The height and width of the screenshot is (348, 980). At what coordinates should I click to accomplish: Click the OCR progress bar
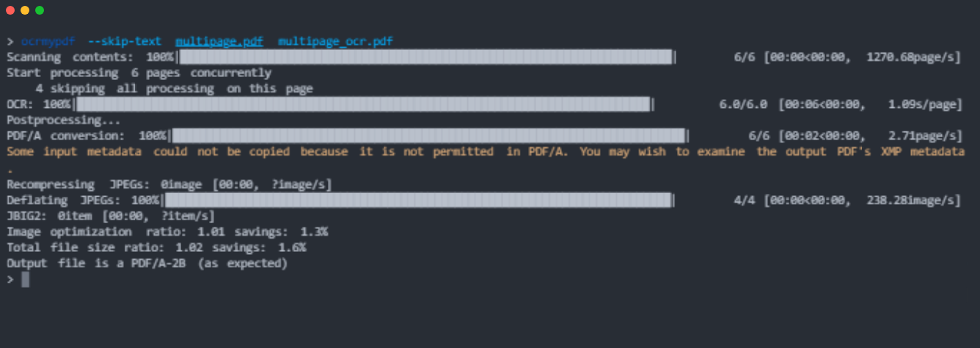tap(364, 105)
